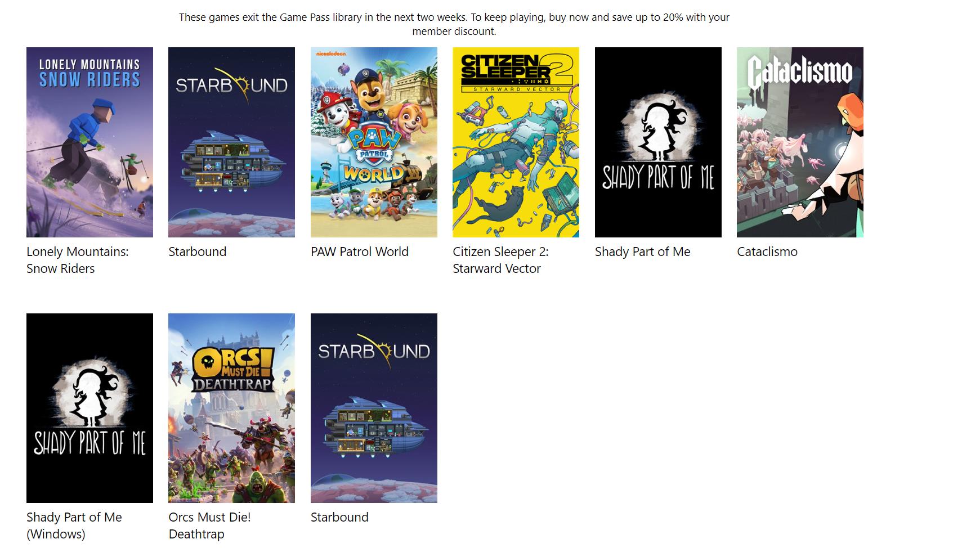Click Shady Part of Me title beside Cataclismo
This screenshot has height=548, width=980.
(x=642, y=251)
